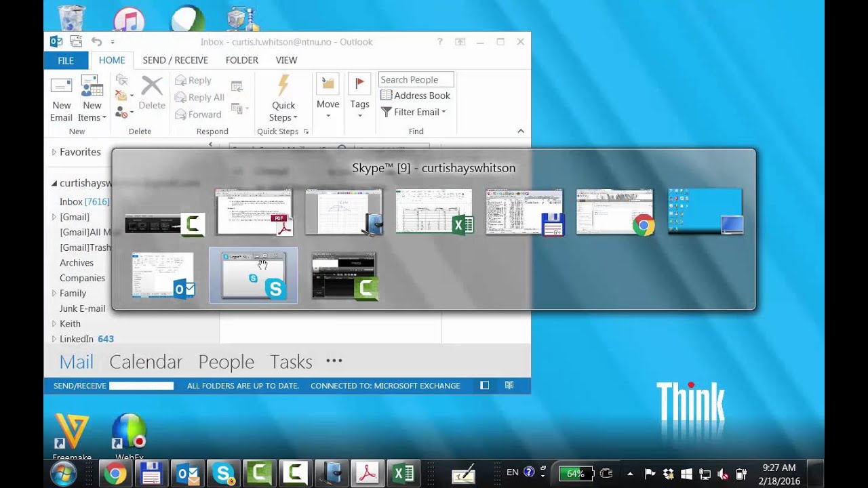Open Outlook Help with the question mark icon
The image size is (868, 488).
click(x=440, y=42)
